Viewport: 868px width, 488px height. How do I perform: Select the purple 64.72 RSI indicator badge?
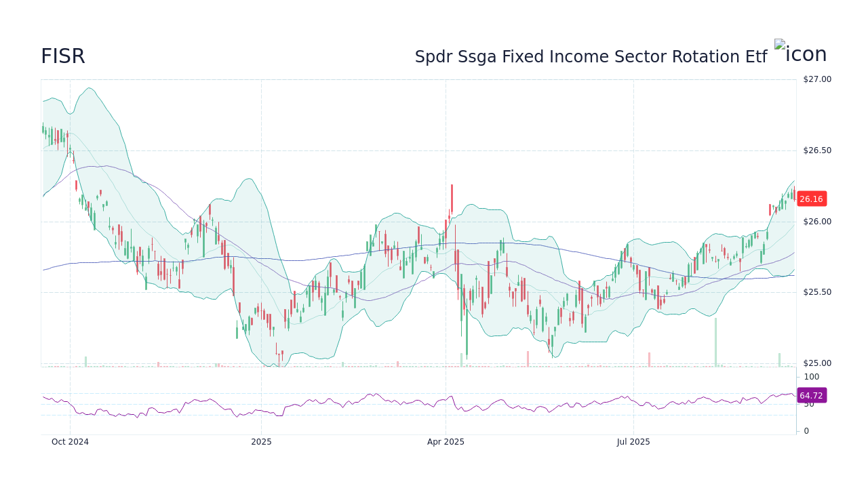pos(811,395)
